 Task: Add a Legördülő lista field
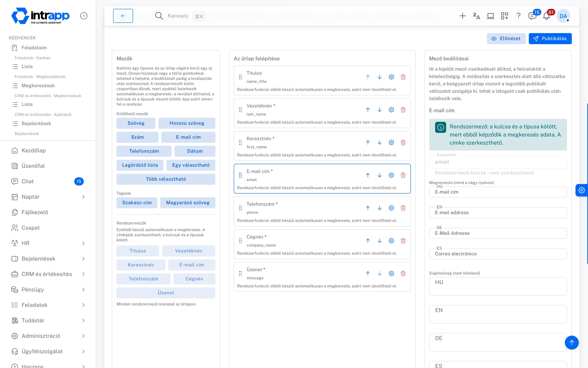pyautogui.click(x=140, y=165)
